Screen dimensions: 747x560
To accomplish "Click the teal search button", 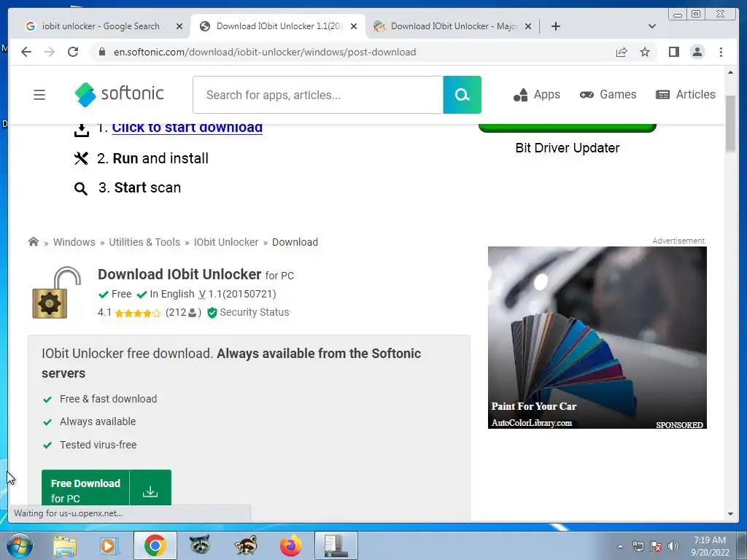I will (x=462, y=95).
